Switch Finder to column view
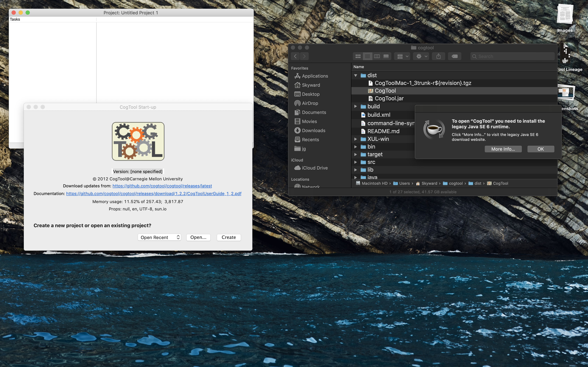 pos(377,56)
